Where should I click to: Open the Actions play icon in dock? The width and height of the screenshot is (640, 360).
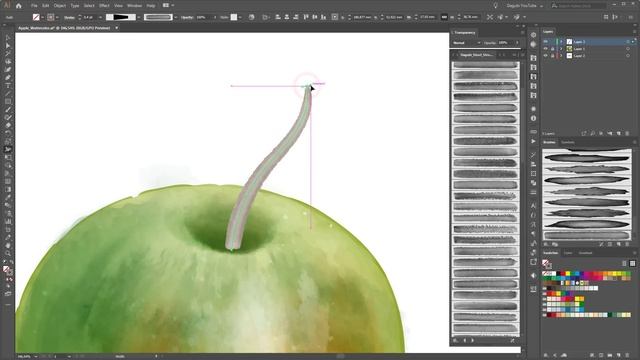click(x=533, y=141)
